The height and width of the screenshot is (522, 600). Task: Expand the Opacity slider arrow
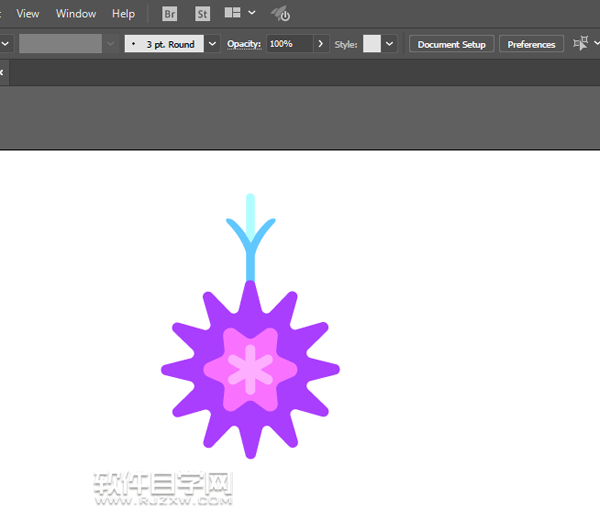click(x=320, y=44)
